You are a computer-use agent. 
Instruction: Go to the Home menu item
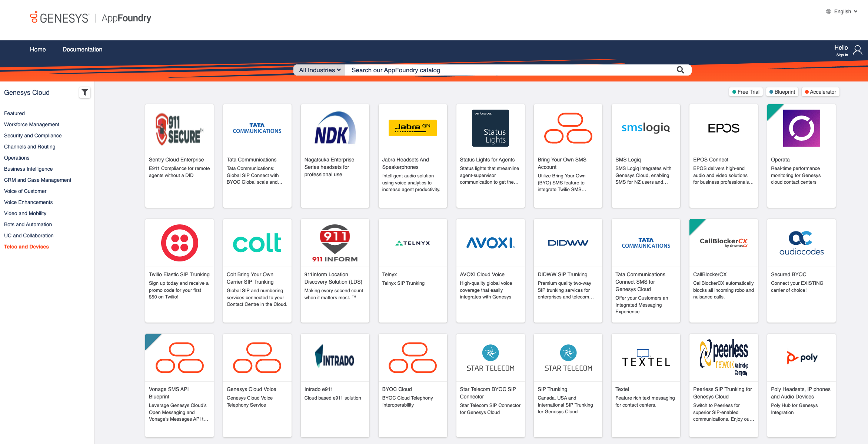[38, 49]
